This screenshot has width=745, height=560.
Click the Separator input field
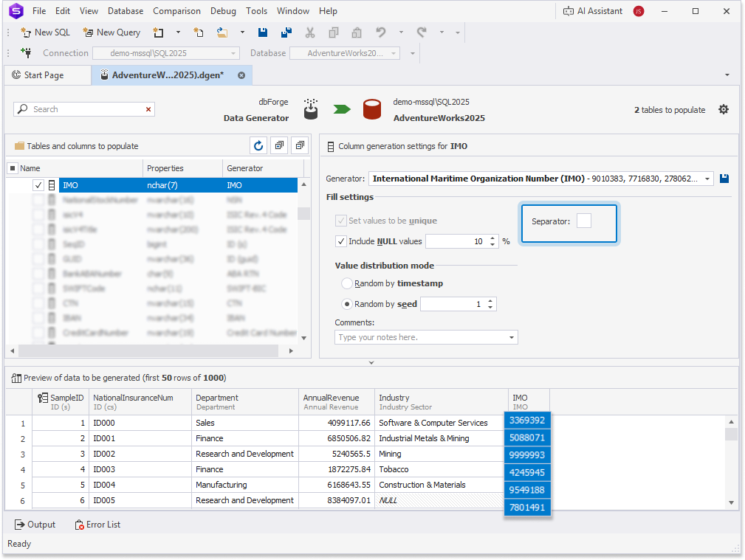coord(583,221)
